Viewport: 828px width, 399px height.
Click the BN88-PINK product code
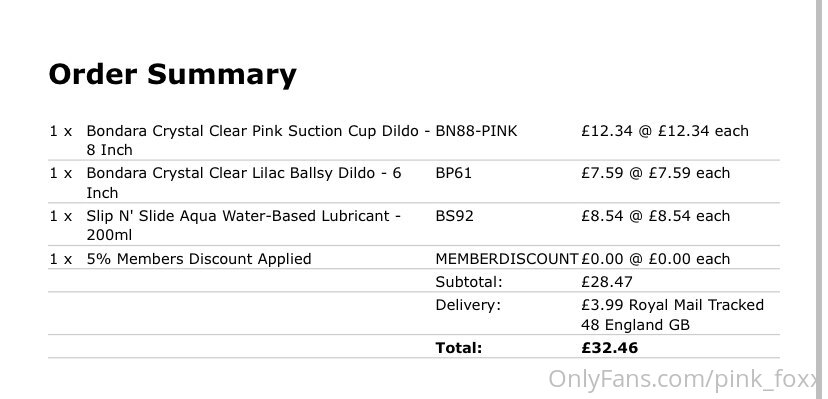pos(476,131)
